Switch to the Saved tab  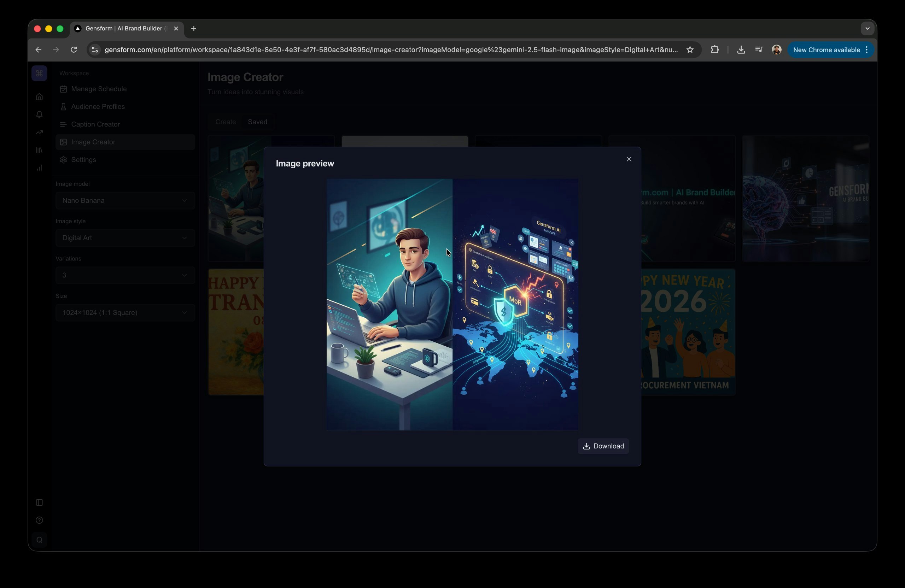257,122
